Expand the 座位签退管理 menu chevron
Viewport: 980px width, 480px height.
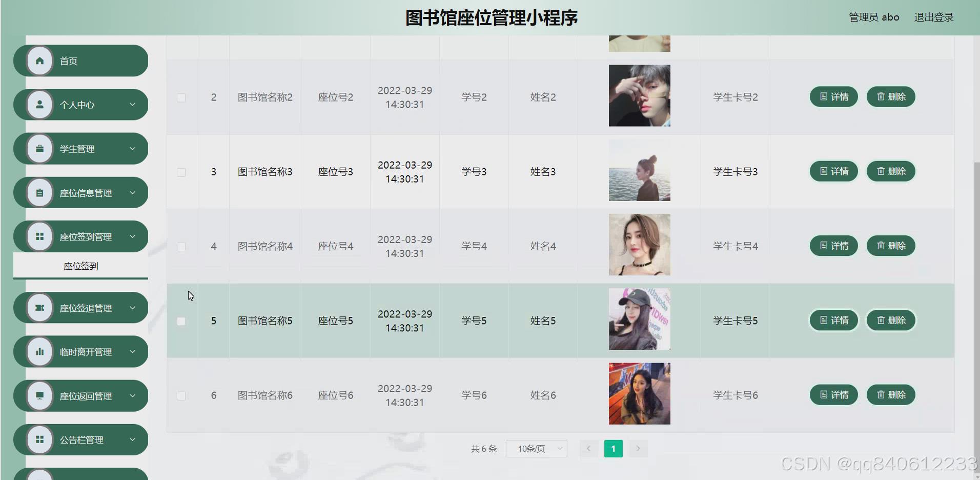pyautogui.click(x=133, y=308)
